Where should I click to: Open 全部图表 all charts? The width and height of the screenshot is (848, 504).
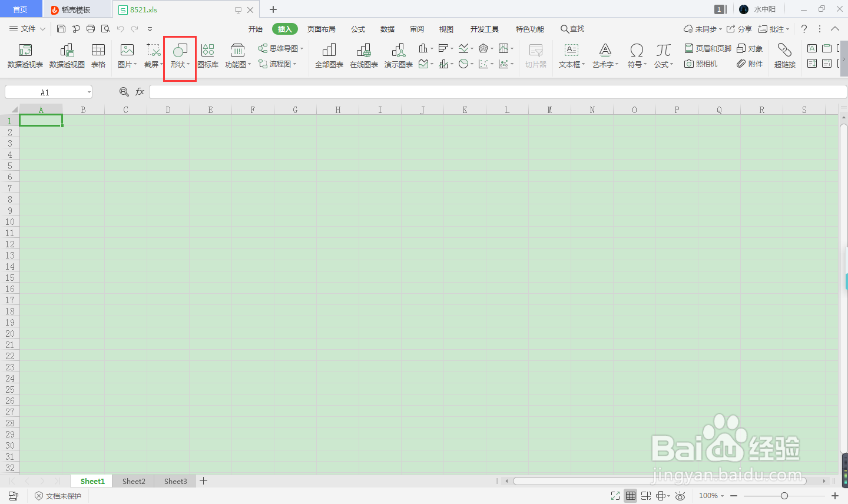[329, 56]
